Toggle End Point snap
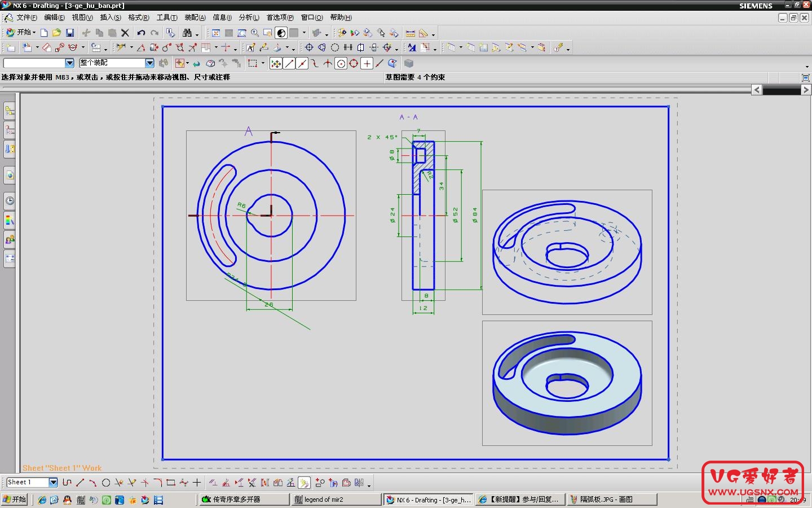Image resolution: width=812 pixels, height=508 pixels. [289, 63]
